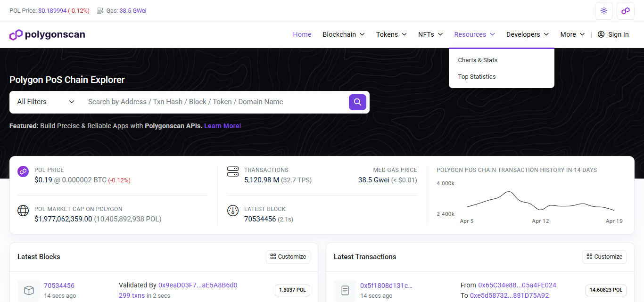This screenshot has height=302, width=644.
Task: Click the transactions count 5,120.98 M
Action: (262, 180)
